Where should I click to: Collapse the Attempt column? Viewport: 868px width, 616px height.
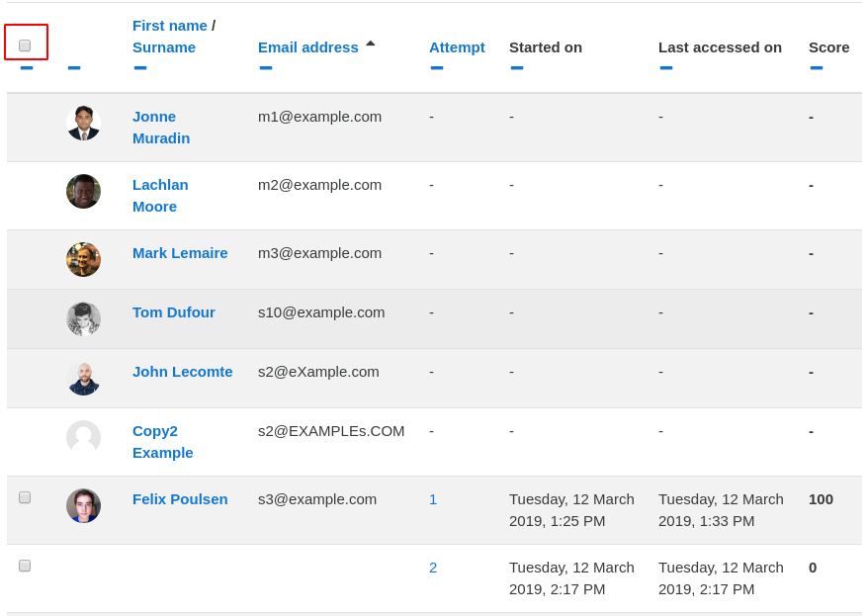tap(437, 68)
